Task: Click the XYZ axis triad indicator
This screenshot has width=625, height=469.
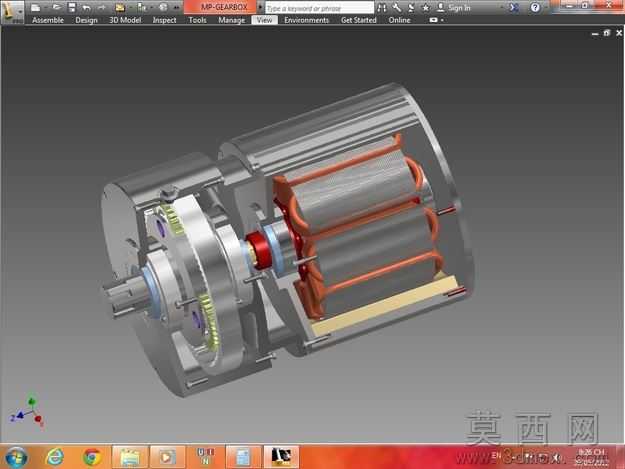Action: pos(26,412)
